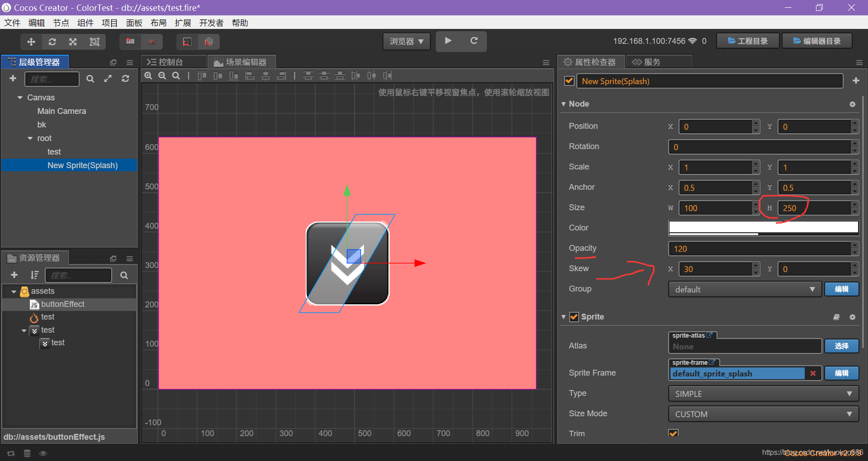
Task: Click the Skew X input field
Action: [716, 269]
